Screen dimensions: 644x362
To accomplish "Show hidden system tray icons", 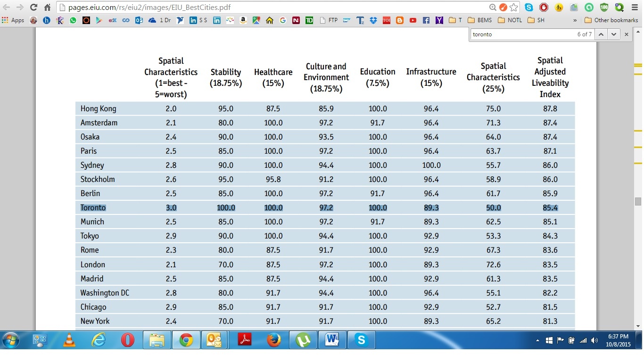I will click(x=537, y=341).
